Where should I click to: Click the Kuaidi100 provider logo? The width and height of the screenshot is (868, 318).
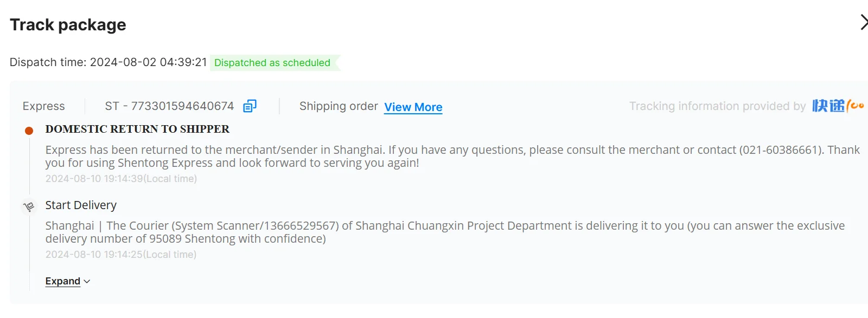(x=838, y=106)
